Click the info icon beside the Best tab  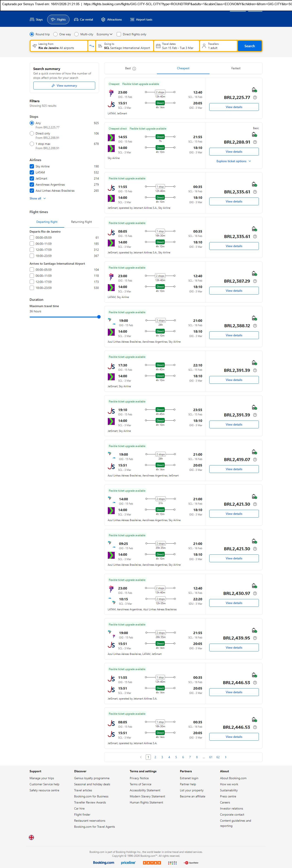134,69
